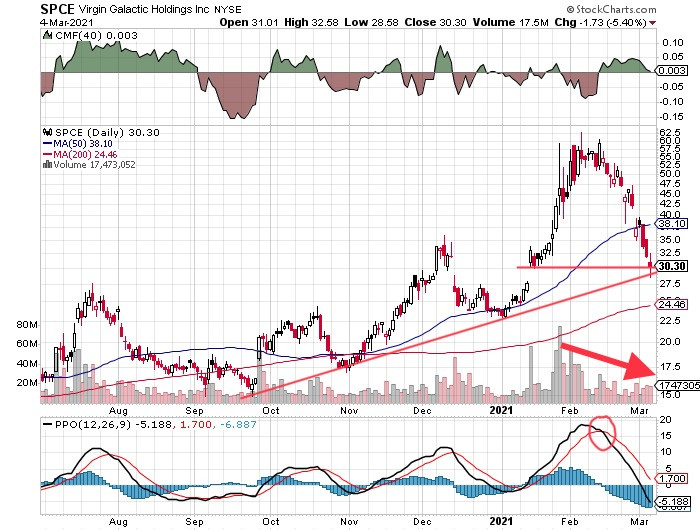The width and height of the screenshot is (700, 530).
Task: Click the Mar label under PPO panel
Action: [640, 521]
